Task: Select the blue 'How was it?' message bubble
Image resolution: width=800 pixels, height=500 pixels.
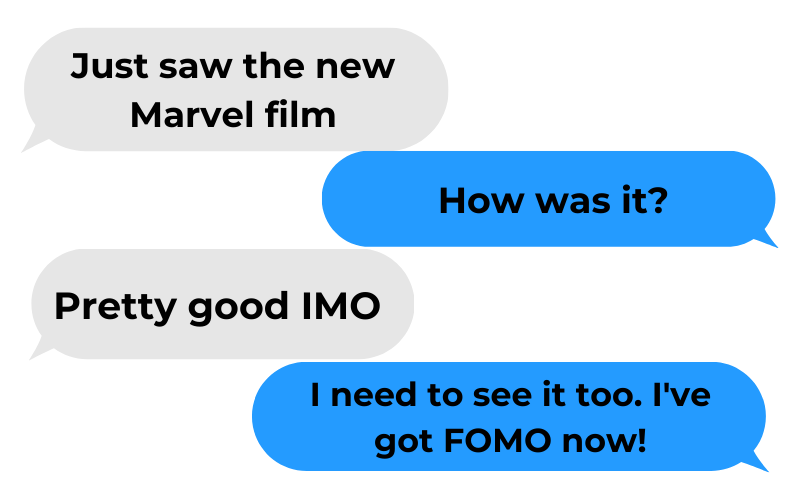Action: click(549, 199)
